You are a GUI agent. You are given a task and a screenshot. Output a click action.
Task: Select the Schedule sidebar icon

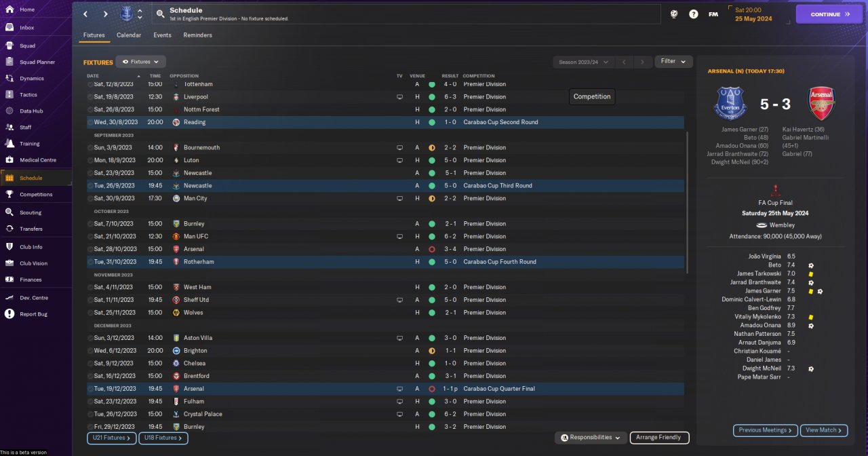coord(9,178)
